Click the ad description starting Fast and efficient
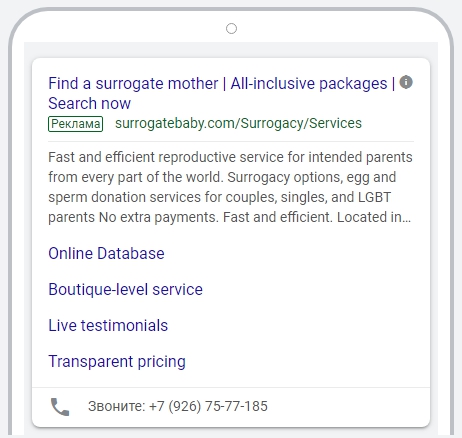462x438 pixels. [x=230, y=187]
